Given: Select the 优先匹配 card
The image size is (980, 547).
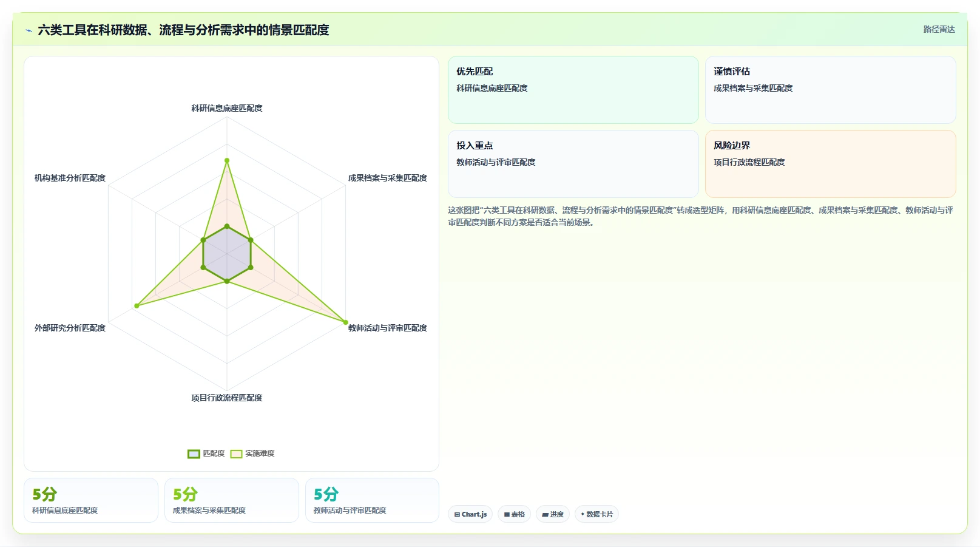Looking at the screenshot, I should pos(573,90).
